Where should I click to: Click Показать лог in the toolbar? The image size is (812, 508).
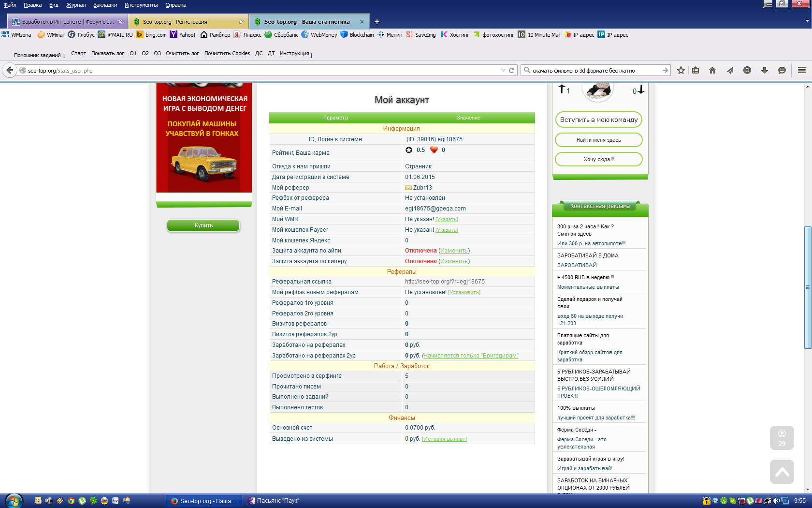108,53
